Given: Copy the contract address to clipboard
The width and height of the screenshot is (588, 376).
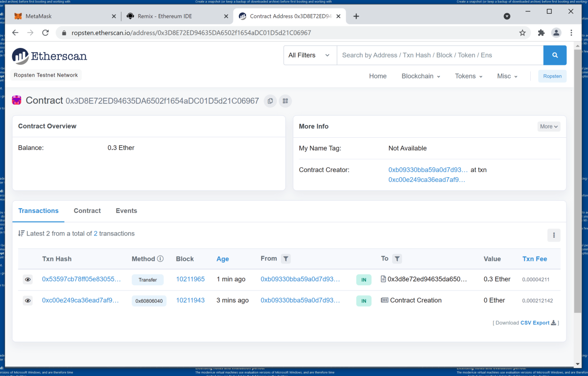Looking at the screenshot, I should click(x=270, y=101).
